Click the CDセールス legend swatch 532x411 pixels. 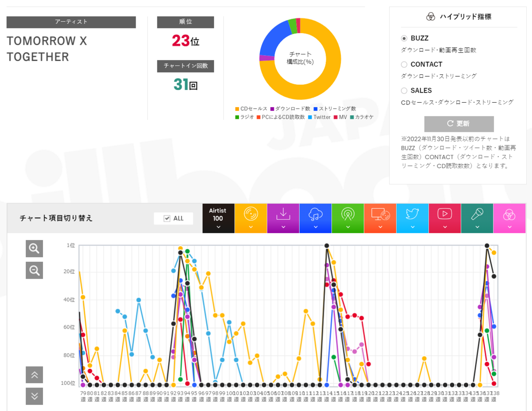pyautogui.click(x=237, y=109)
